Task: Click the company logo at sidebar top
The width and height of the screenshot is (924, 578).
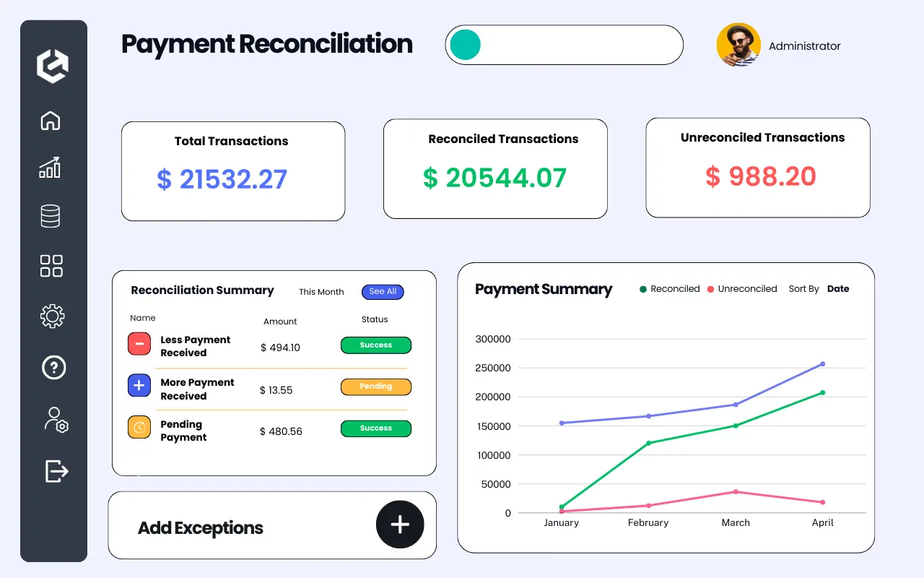Action: coord(52,66)
